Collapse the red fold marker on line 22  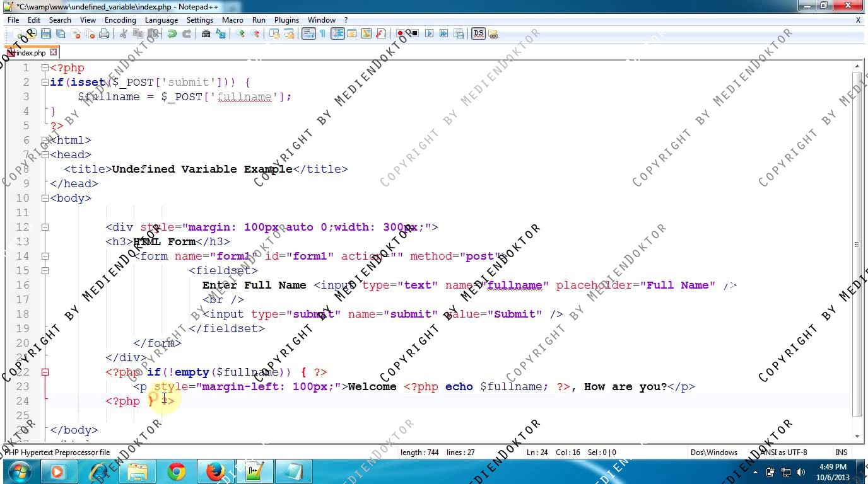(45, 372)
